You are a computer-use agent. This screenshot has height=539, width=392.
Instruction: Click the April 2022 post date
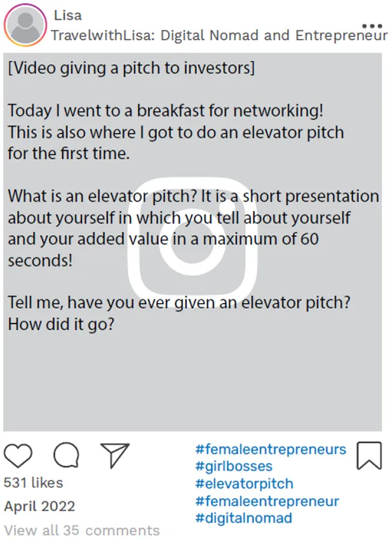39,507
